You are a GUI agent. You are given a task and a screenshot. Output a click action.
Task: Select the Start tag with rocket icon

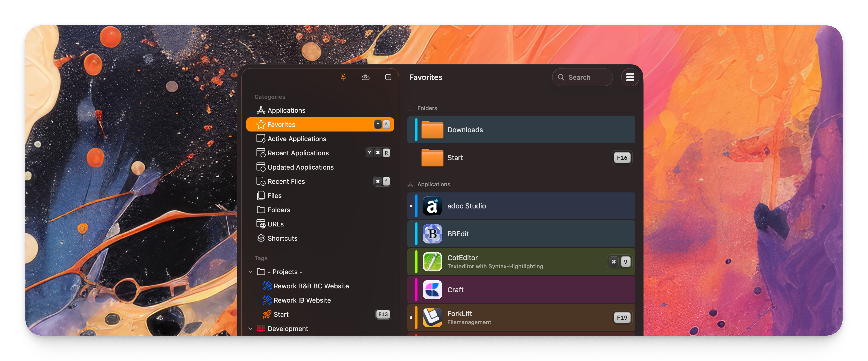pos(281,314)
